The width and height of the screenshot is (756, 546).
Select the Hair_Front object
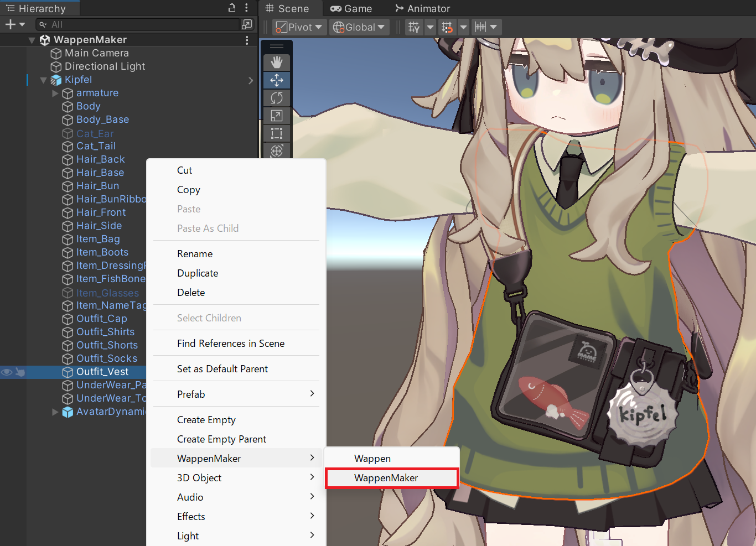click(x=101, y=212)
